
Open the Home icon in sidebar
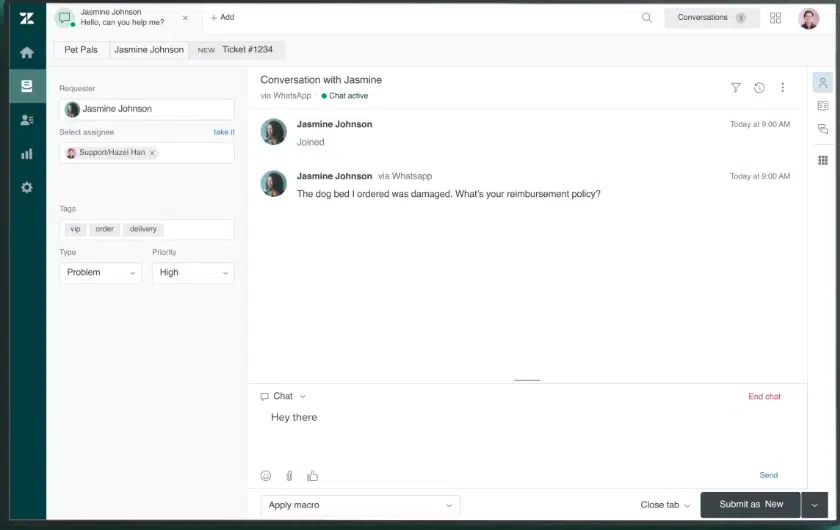(x=26, y=52)
